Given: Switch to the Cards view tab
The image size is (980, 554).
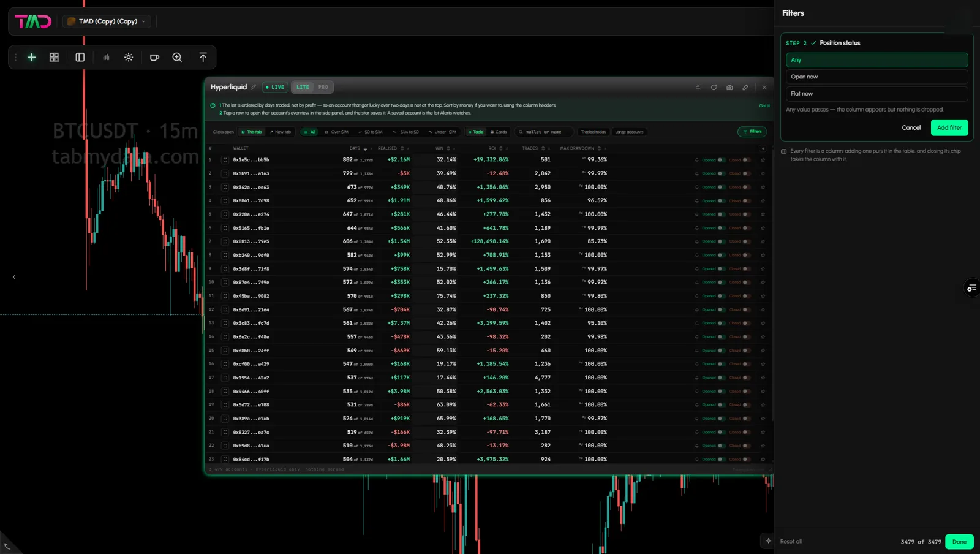Looking at the screenshot, I should (499, 132).
